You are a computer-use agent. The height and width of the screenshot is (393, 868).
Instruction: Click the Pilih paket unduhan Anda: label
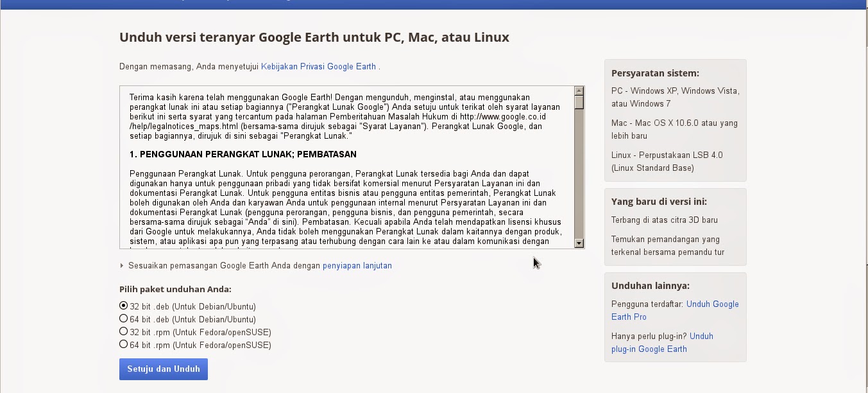tap(175, 290)
